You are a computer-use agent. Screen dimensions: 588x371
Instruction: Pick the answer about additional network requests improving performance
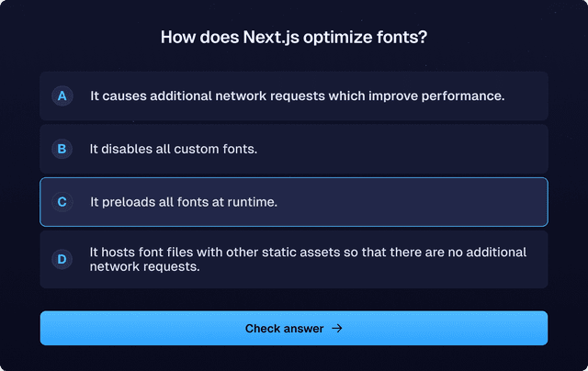point(294,96)
